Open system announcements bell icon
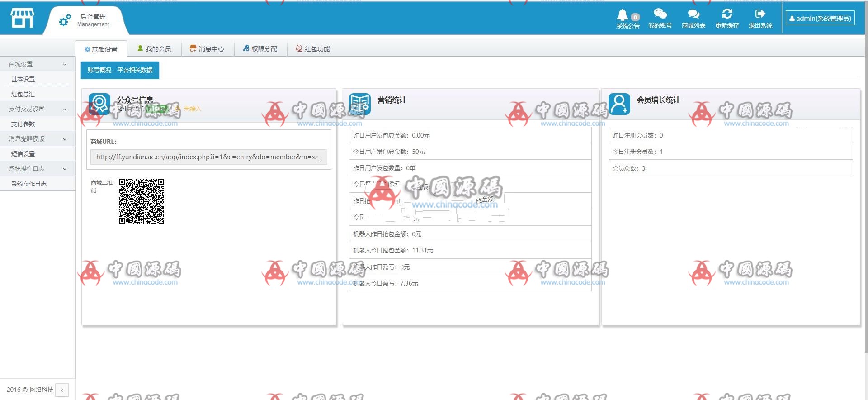 pyautogui.click(x=623, y=15)
